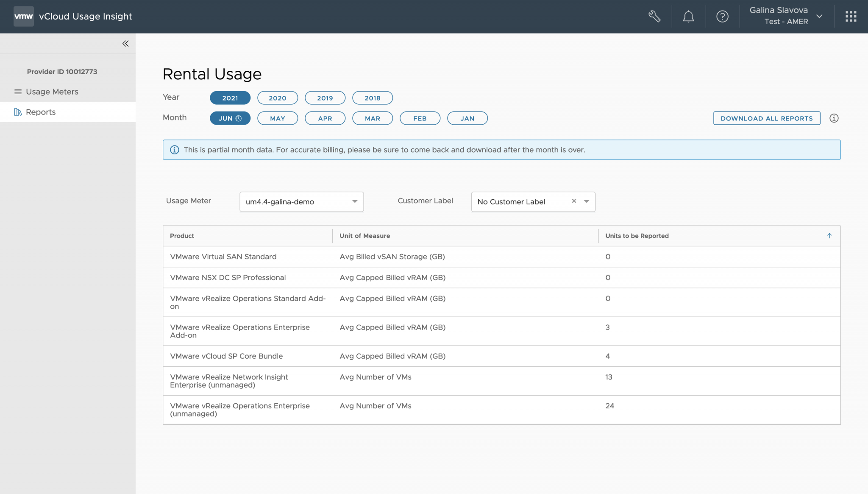The width and height of the screenshot is (868, 494).
Task: Toggle the Units to be Reported sort arrow
Action: [829, 235]
